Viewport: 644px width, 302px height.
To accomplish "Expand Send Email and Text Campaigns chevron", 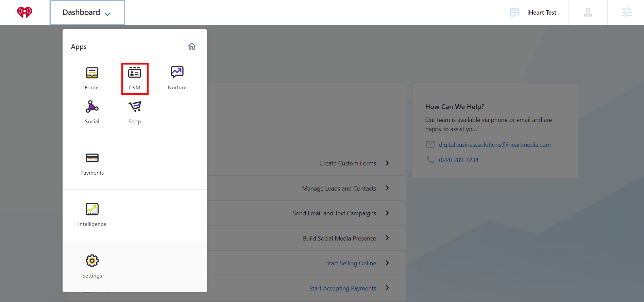I will click(x=387, y=213).
